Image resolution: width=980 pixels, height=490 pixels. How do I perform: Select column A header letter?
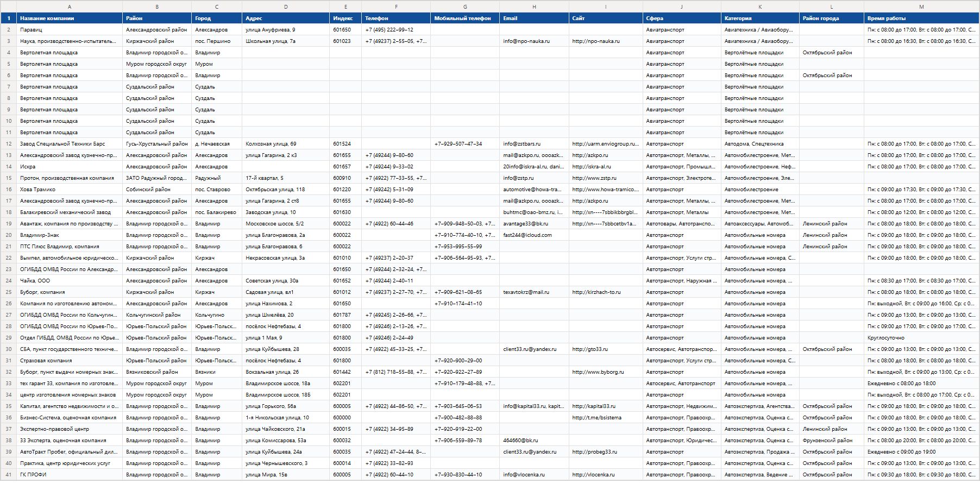70,7
